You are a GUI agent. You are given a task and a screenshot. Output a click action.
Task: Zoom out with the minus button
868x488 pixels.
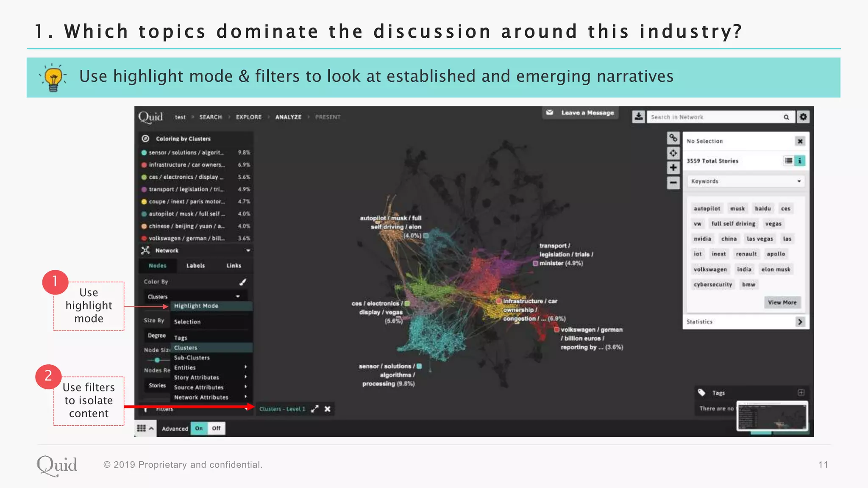[x=673, y=183]
